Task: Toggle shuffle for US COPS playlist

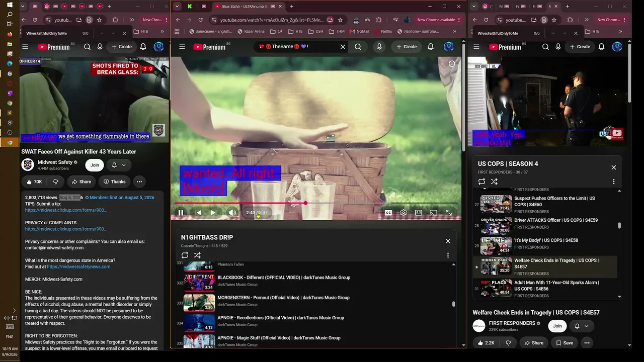Action: pyautogui.click(x=494, y=182)
